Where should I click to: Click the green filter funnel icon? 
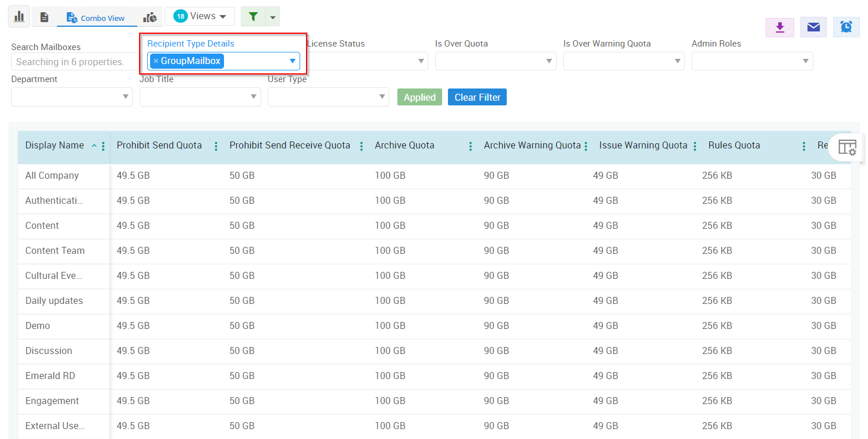point(253,17)
